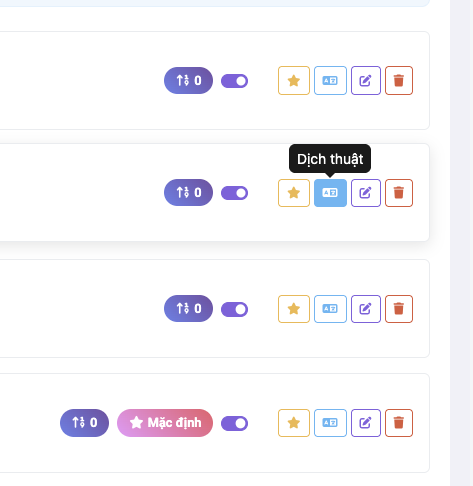Click the sort order badge in the Mặc định row

click(x=84, y=423)
